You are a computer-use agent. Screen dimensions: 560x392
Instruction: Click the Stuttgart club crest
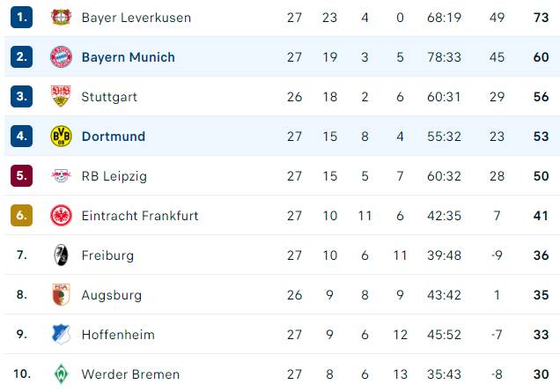(61, 96)
